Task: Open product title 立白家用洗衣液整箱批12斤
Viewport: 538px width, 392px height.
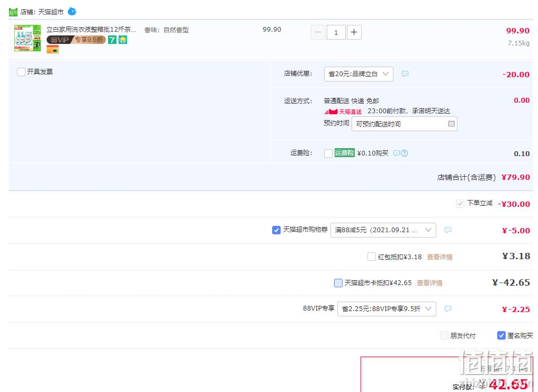Action: pos(91,30)
